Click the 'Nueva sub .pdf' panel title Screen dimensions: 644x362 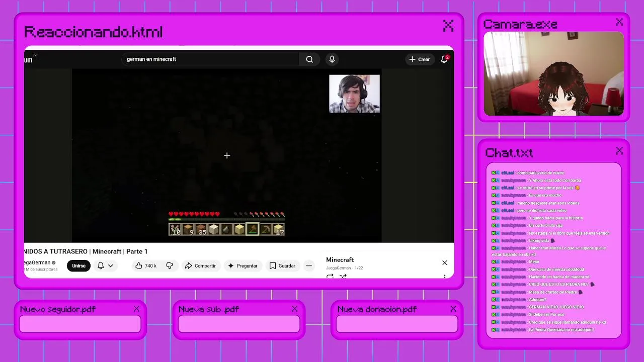coord(208,309)
